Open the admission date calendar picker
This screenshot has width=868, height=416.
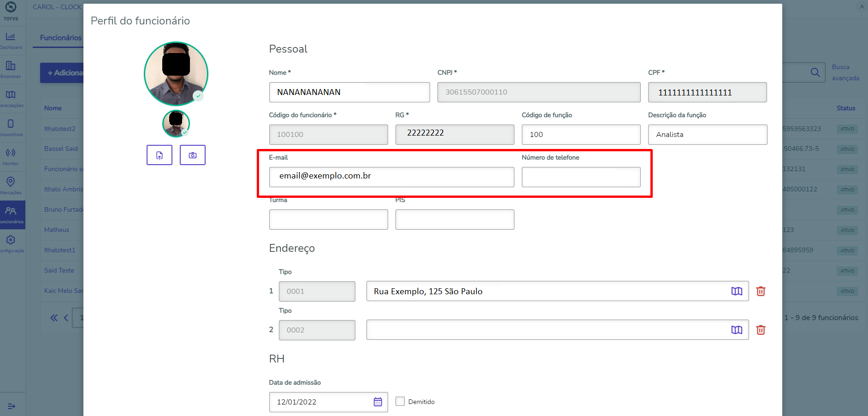378,402
